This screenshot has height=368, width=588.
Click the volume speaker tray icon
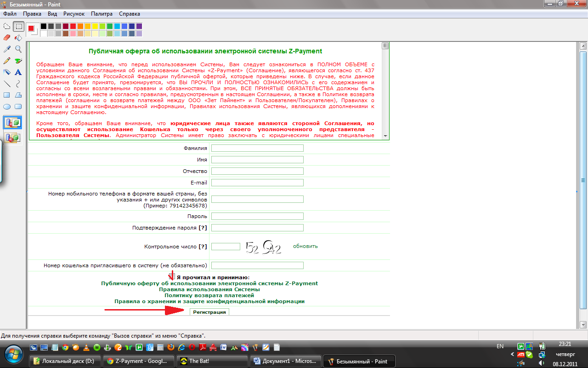click(543, 363)
